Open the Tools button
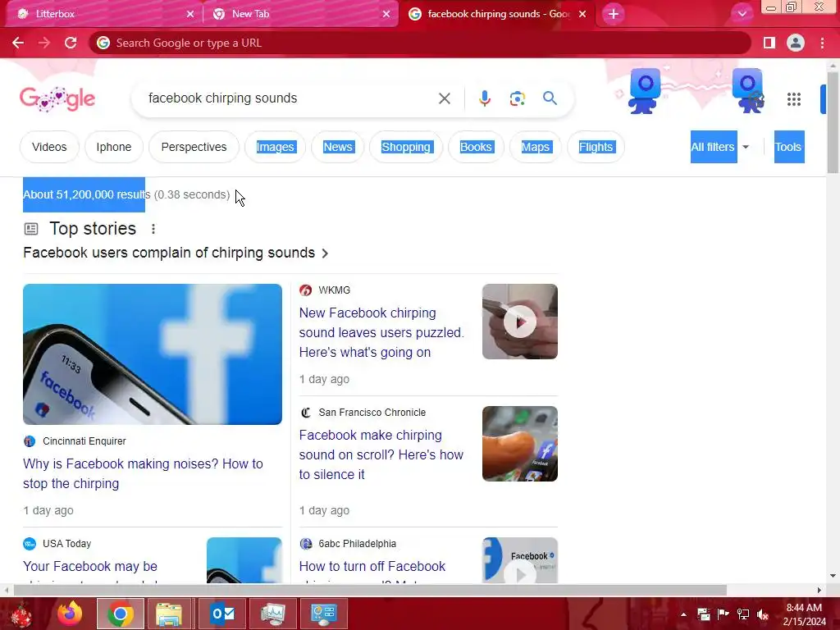The height and width of the screenshot is (630, 840). coord(788,147)
